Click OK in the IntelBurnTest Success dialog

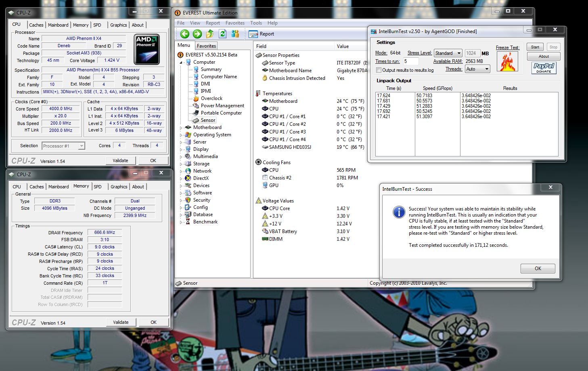click(x=538, y=269)
